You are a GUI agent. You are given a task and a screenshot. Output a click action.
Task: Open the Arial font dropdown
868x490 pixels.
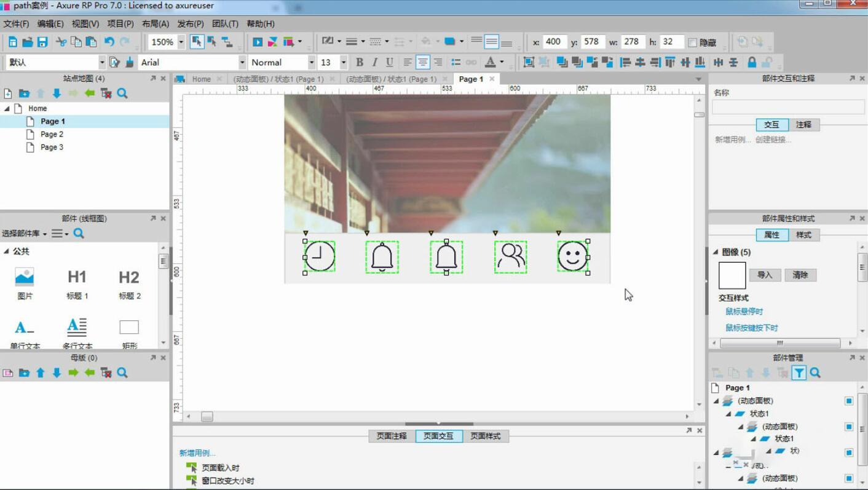(x=242, y=62)
